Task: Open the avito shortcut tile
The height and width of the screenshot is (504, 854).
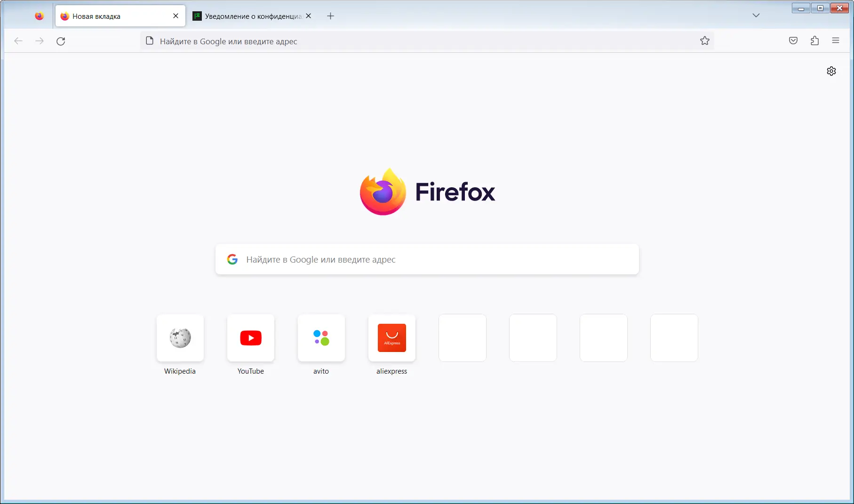Action: (321, 338)
